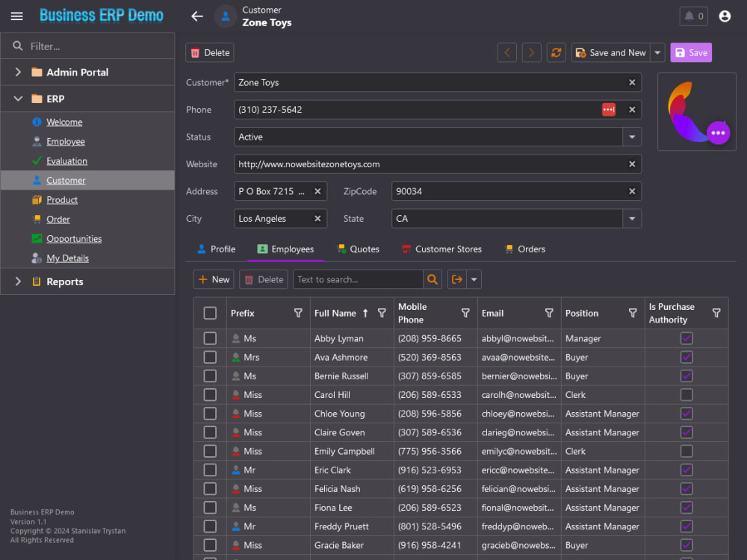Viewport: 747px width, 560px height.
Task: Click the Text to search field
Action: (358, 279)
